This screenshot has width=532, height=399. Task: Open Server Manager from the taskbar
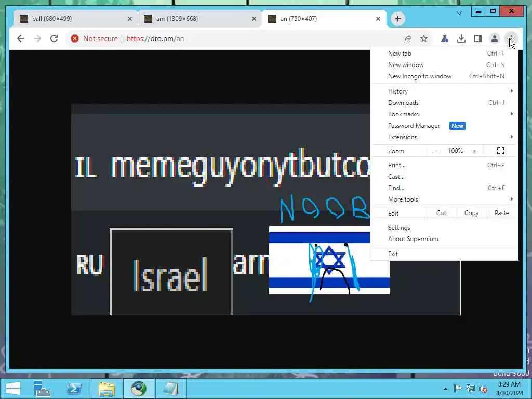42,389
